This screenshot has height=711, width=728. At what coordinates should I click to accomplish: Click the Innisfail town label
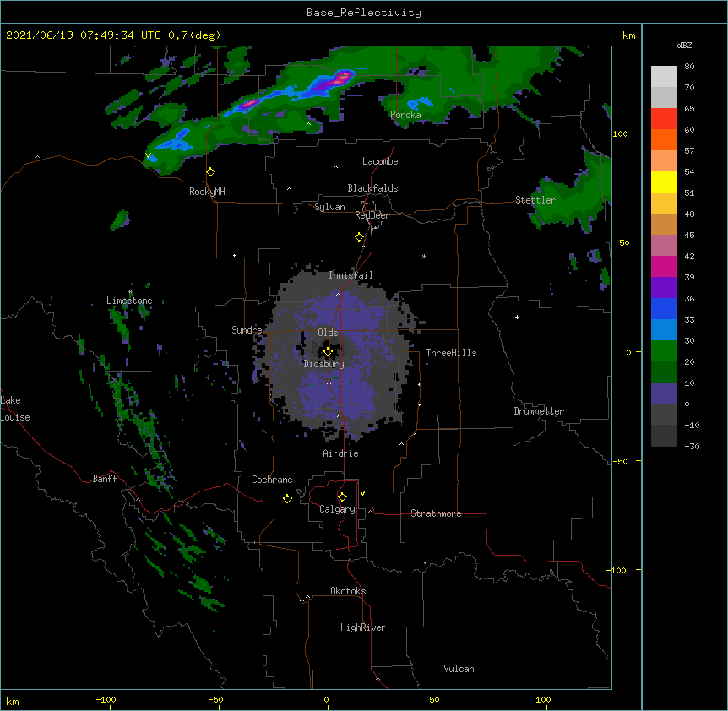[x=350, y=275]
